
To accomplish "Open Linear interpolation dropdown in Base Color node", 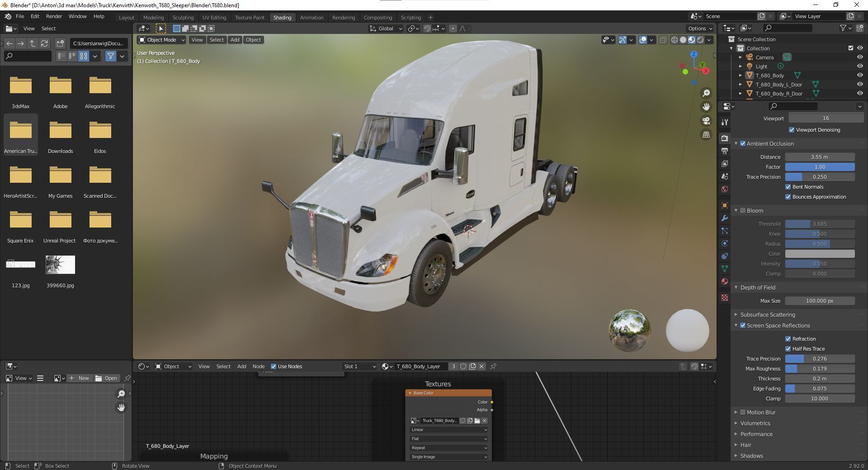I will pyautogui.click(x=448, y=430).
